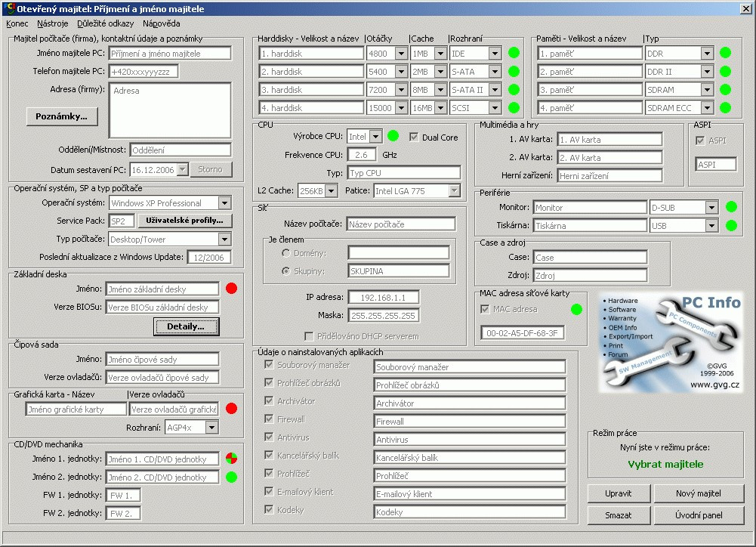The width and height of the screenshot is (756, 547).
Task: Click the Frekvence CPU field 2.6
Action: click(x=361, y=155)
